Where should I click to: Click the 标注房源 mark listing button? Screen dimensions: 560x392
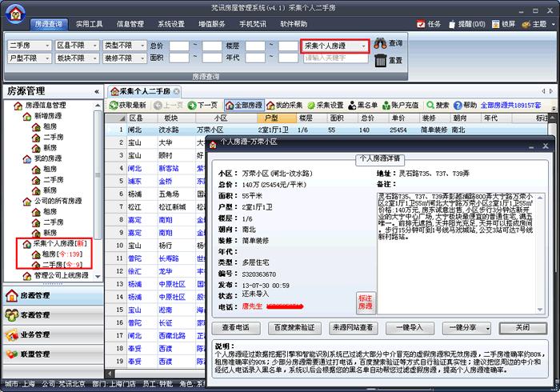(366, 302)
